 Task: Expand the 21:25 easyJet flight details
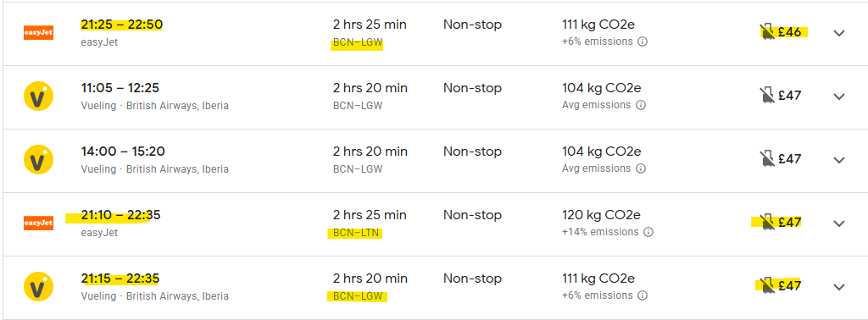point(839,33)
